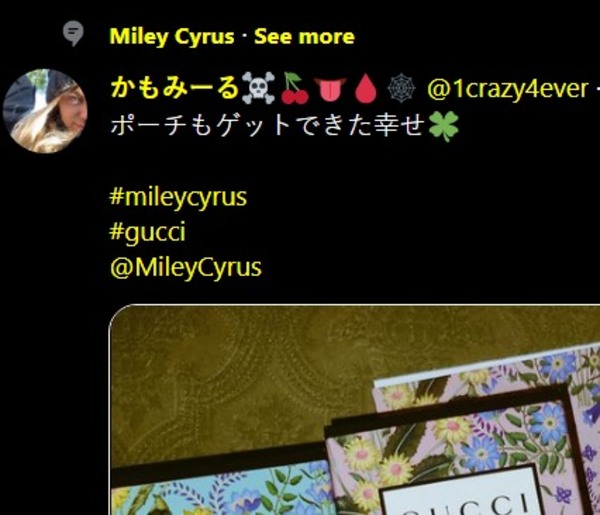This screenshot has height=515, width=600.
Task: Click the topic speech bubble icon
Action: (73, 33)
